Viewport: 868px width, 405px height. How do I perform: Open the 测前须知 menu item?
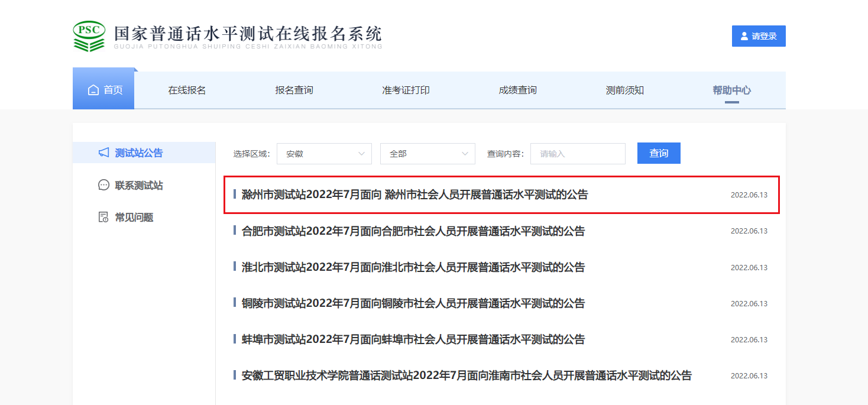click(x=625, y=90)
